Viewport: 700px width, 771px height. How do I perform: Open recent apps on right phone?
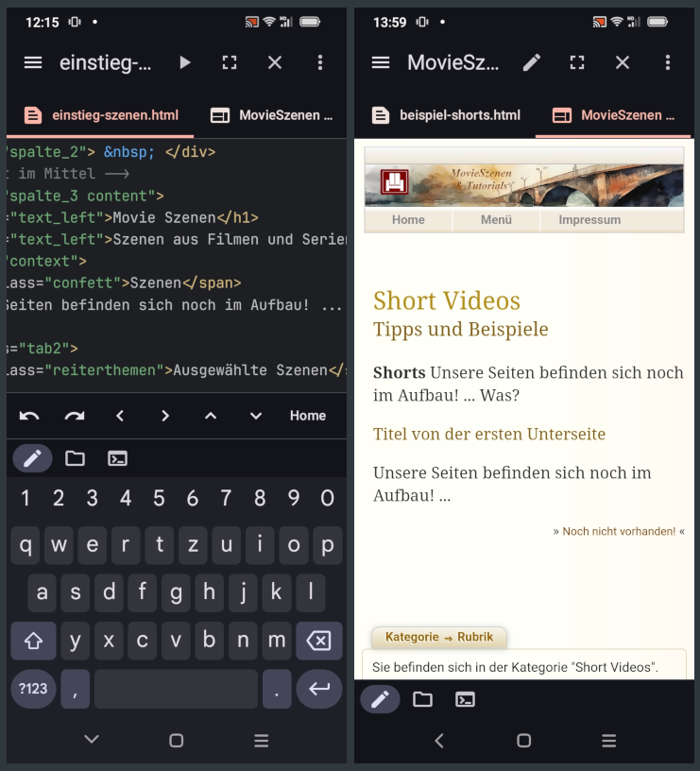tap(608, 740)
